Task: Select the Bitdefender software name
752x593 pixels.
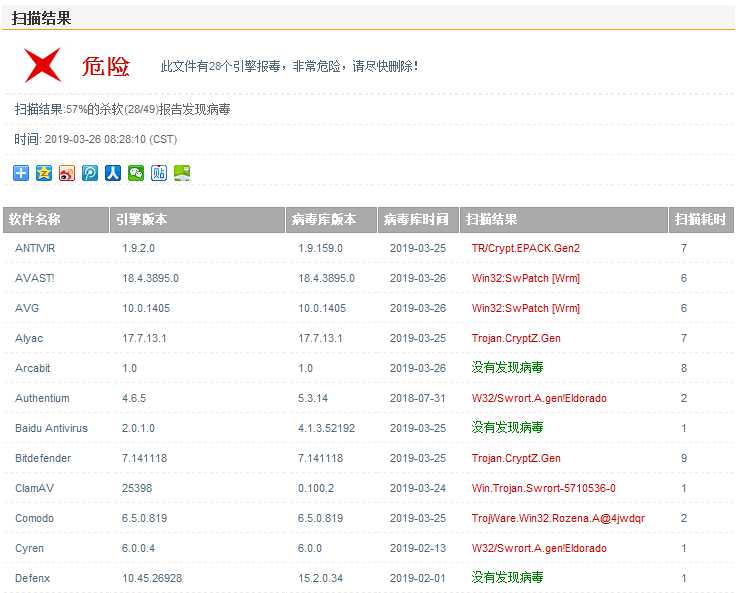Action: click(x=43, y=458)
